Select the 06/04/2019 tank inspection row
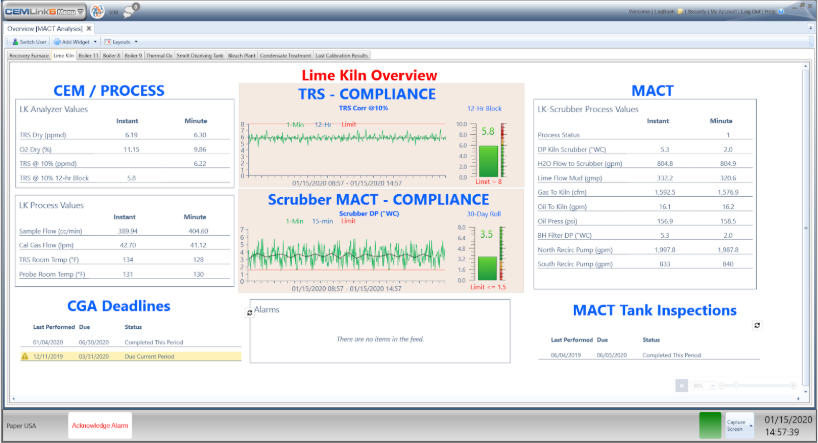 click(648, 355)
